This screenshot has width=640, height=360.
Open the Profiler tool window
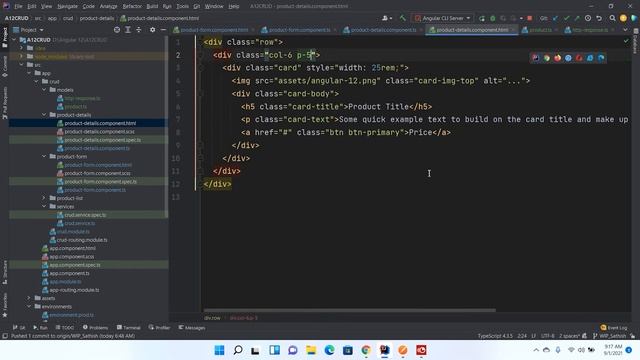159,328
